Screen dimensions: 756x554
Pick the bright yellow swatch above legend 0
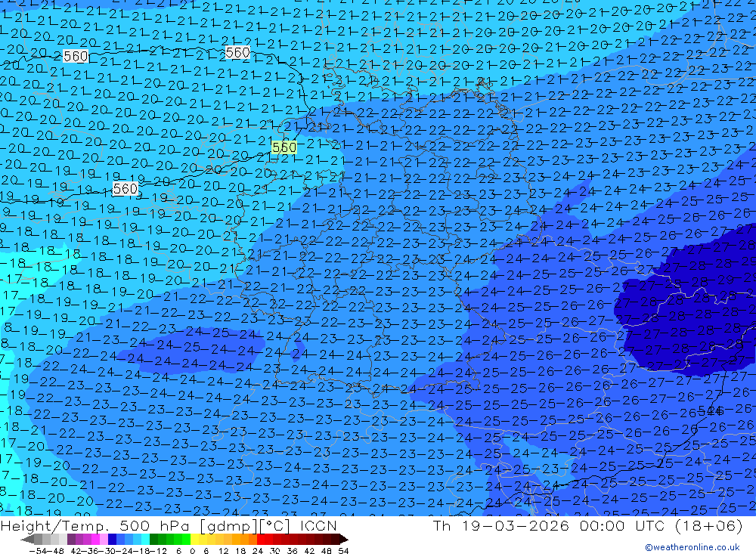click(x=195, y=539)
